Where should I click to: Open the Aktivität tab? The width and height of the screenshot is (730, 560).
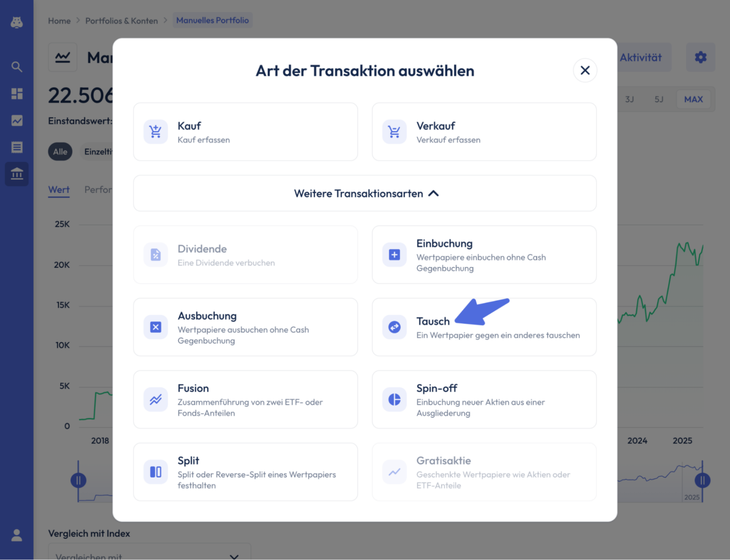(x=641, y=58)
